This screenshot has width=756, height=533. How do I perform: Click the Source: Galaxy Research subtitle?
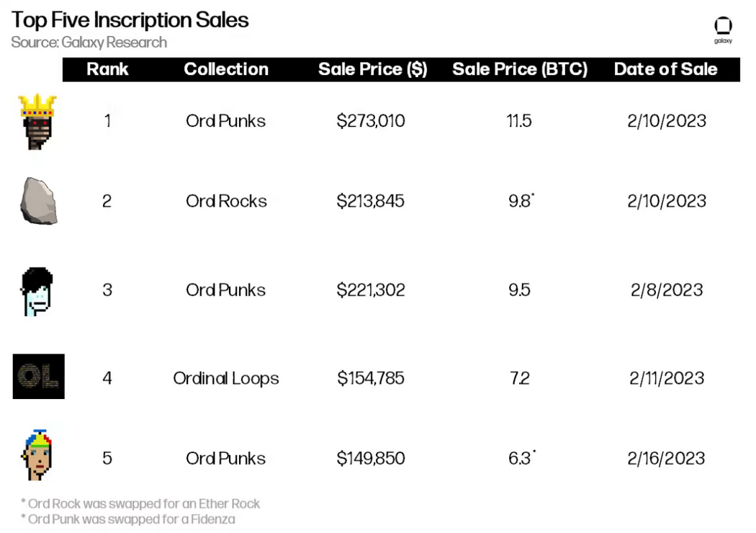click(89, 42)
